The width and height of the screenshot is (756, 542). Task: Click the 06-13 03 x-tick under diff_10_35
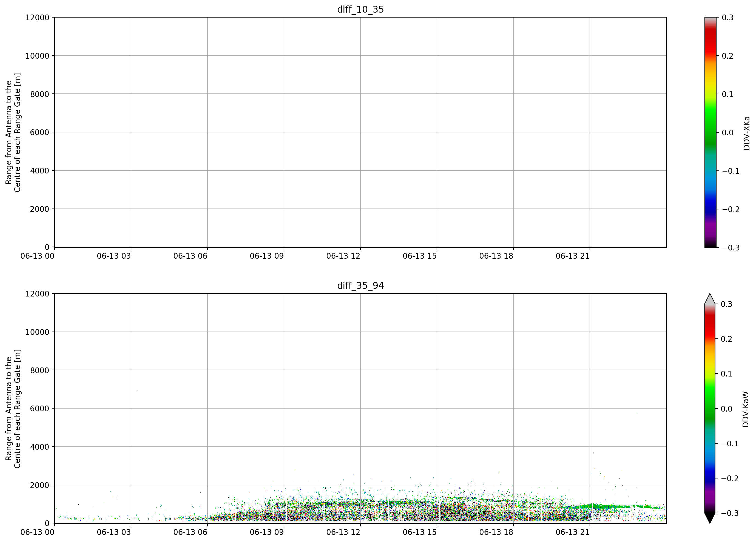[x=114, y=256]
